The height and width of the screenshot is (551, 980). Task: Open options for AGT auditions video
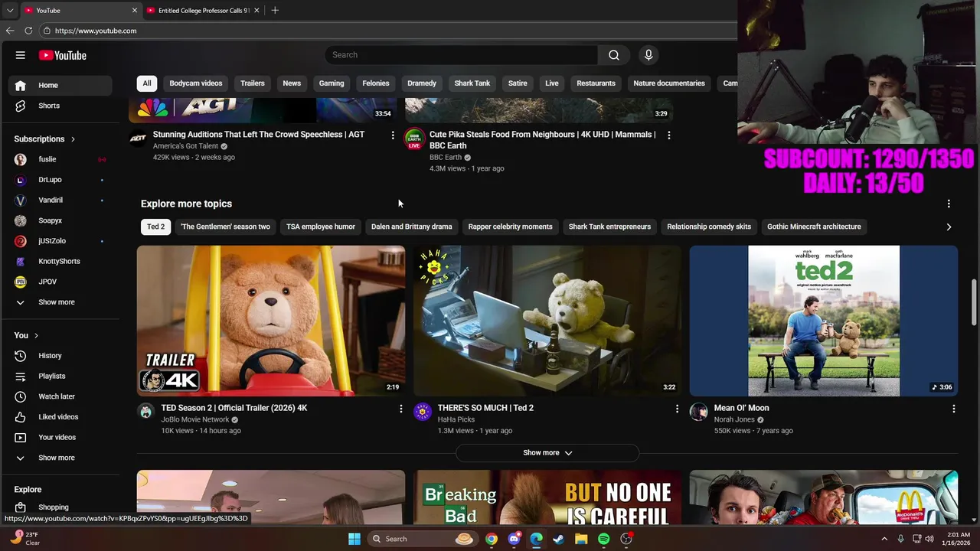click(x=393, y=135)
